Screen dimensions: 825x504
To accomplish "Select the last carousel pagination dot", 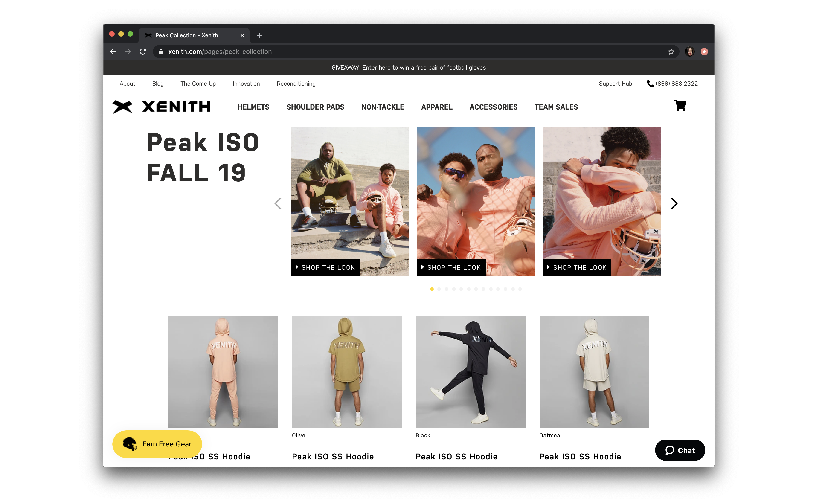I will (520, 289).
